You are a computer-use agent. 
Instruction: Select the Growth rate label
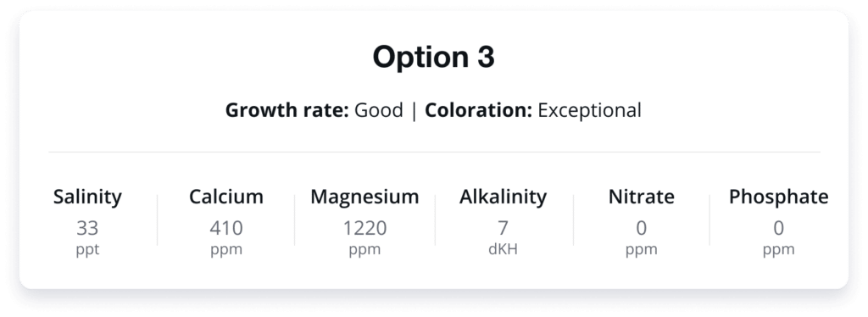click(287, 110)
